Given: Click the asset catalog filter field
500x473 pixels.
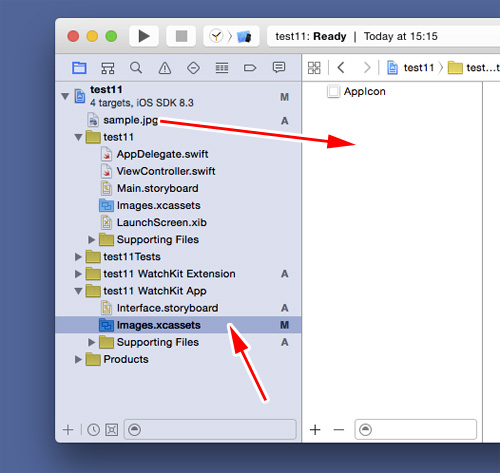Looking at the screenshot, I should pyautogui.click(x=416, y=430).
